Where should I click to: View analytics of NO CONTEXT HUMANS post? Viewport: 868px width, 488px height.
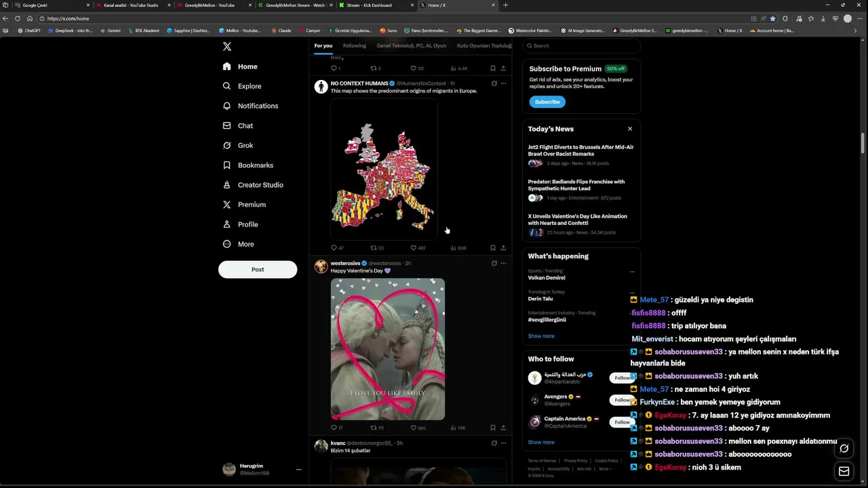[x=458, y=248]
